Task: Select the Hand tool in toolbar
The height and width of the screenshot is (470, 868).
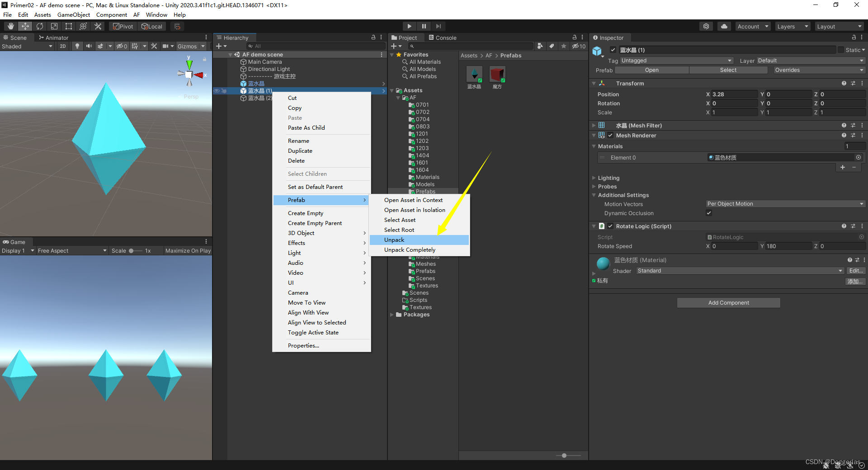Action: (x=11, y=26)
